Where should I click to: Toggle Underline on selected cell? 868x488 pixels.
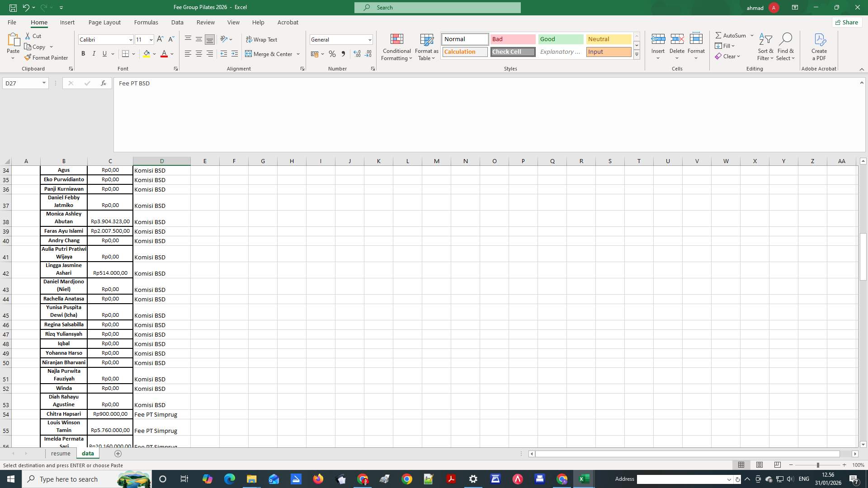coord(104,53)
